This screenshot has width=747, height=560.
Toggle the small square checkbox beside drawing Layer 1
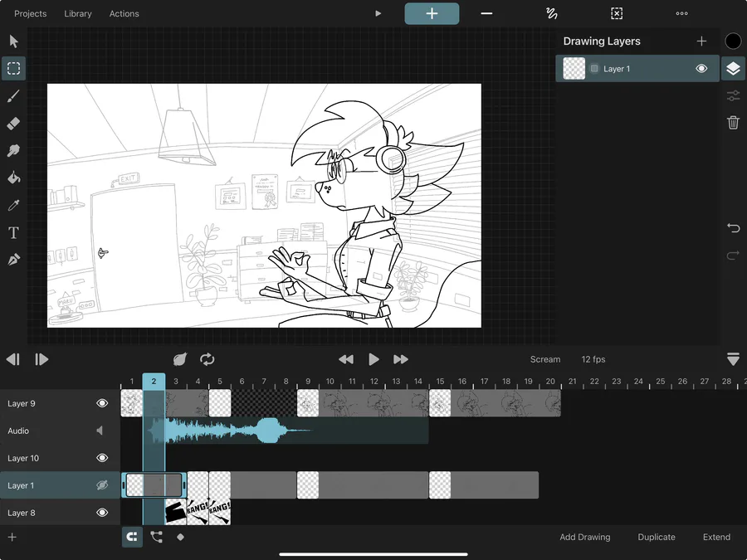pos(594,69)
